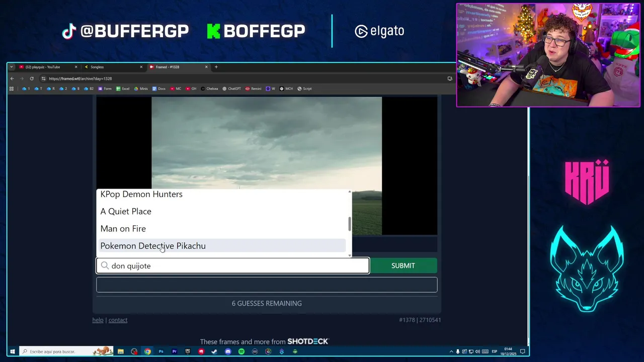Viewport: 644px width, 362px height.
Task: Open the '1' cloud bookmark
Action: click(26, 88)
